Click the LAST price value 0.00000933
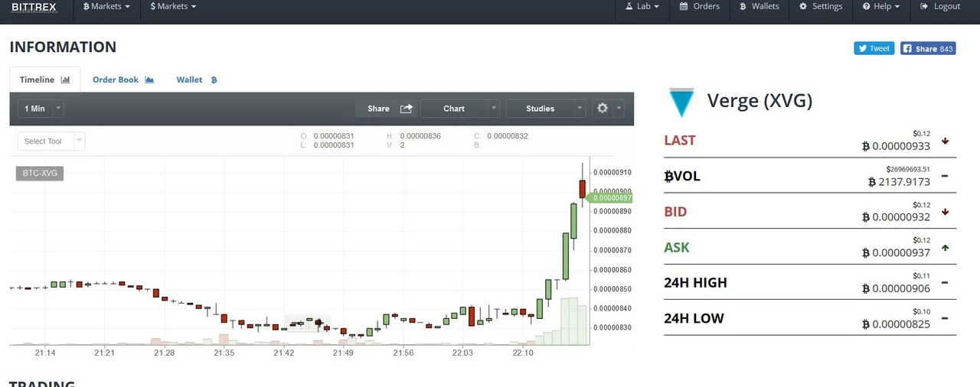 point(896,146)
